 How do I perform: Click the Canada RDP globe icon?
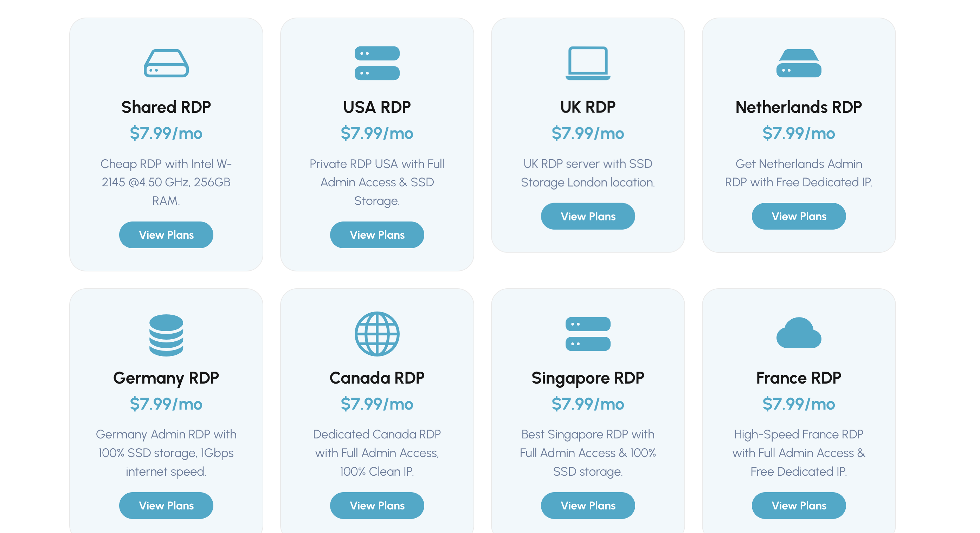point(377,334)
